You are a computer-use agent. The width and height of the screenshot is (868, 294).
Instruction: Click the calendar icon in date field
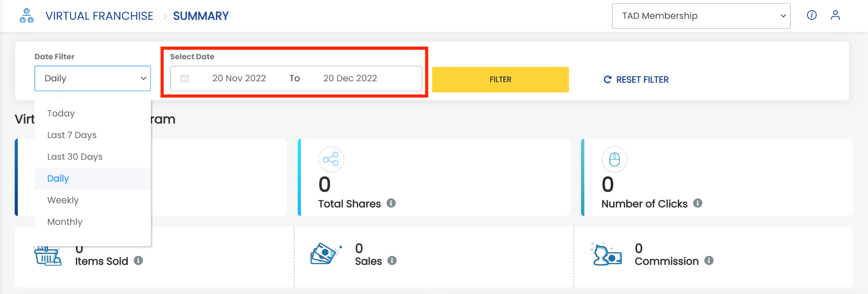185,78
